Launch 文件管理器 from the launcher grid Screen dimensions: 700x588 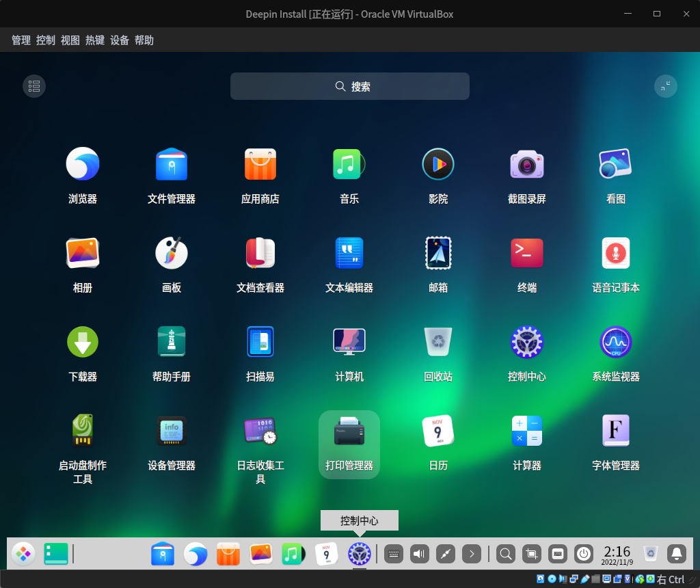tap(172, 164)
